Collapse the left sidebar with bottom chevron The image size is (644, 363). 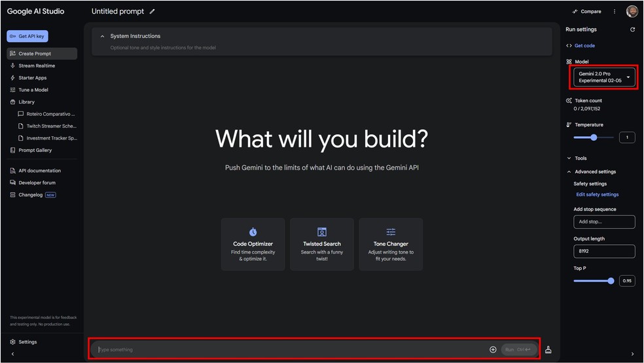point(12,354)
